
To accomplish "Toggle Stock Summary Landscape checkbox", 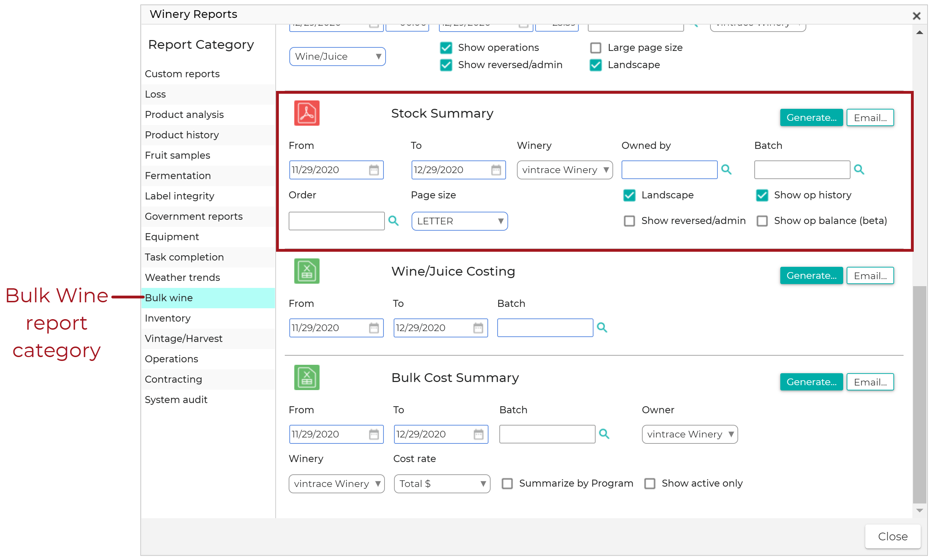I will (629, 195).
